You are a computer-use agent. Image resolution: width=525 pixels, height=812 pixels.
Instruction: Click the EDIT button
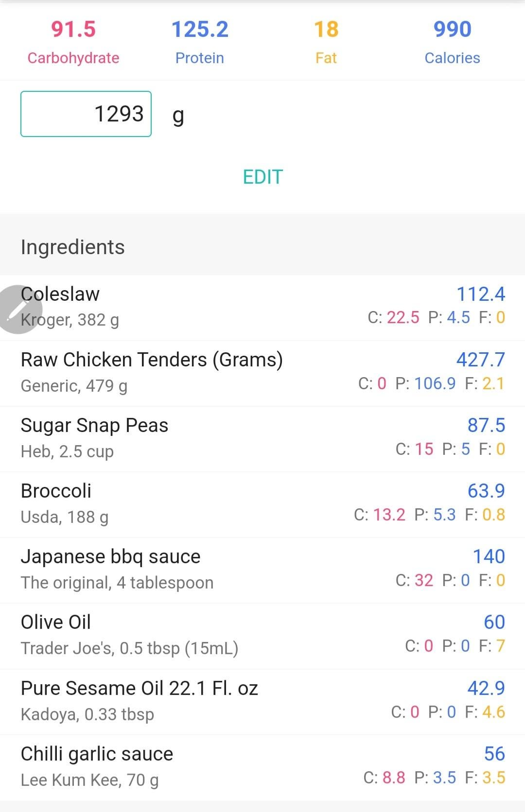[262, 177]
